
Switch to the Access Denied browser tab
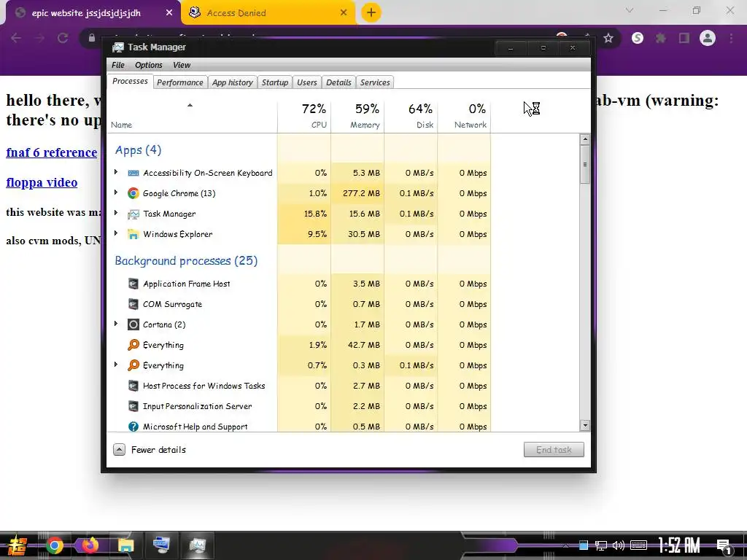coord(268,12)
